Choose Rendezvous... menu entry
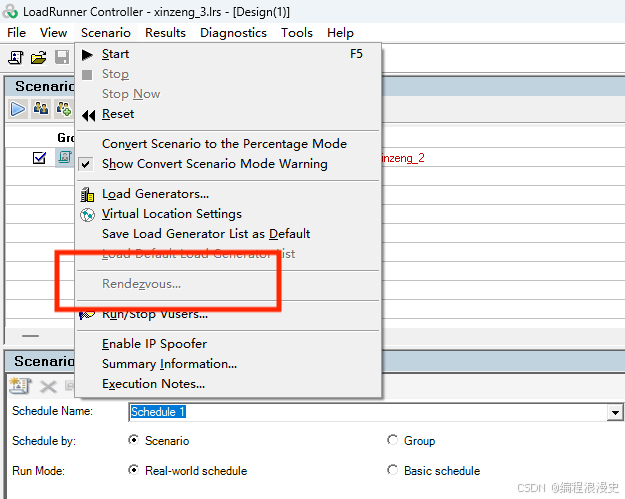The image size is (625, 499). (x=228, y=284)
